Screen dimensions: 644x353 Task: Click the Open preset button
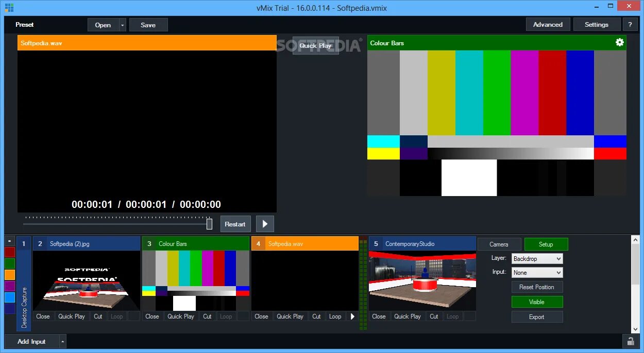click(103, 25)
